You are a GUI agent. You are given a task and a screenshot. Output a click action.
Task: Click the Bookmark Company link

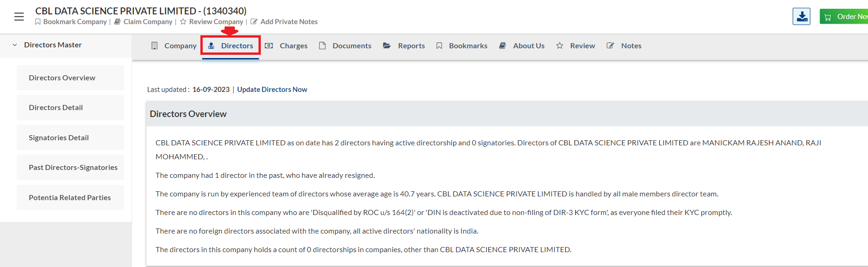pos(75,22)
